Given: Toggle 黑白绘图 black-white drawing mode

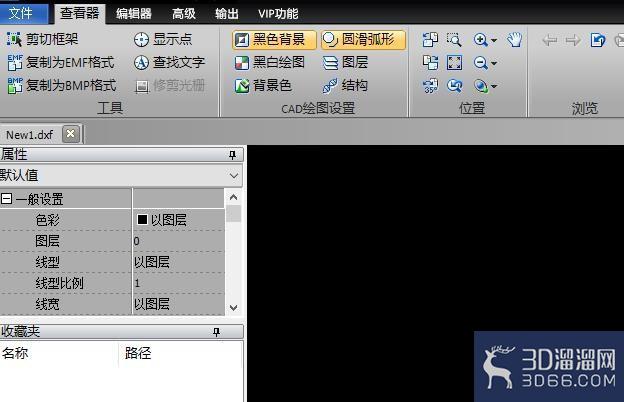Looking at the screenshot, I should [270, 62].
